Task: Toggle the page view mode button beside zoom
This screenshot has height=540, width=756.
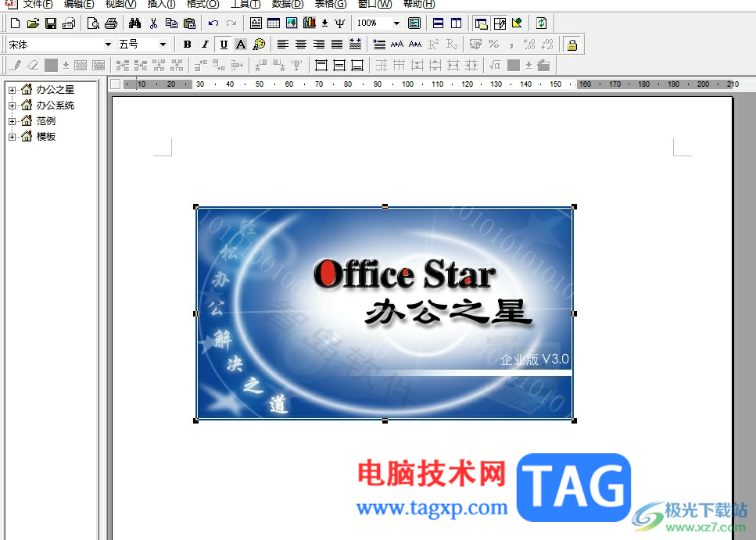Action: (414, 23)
